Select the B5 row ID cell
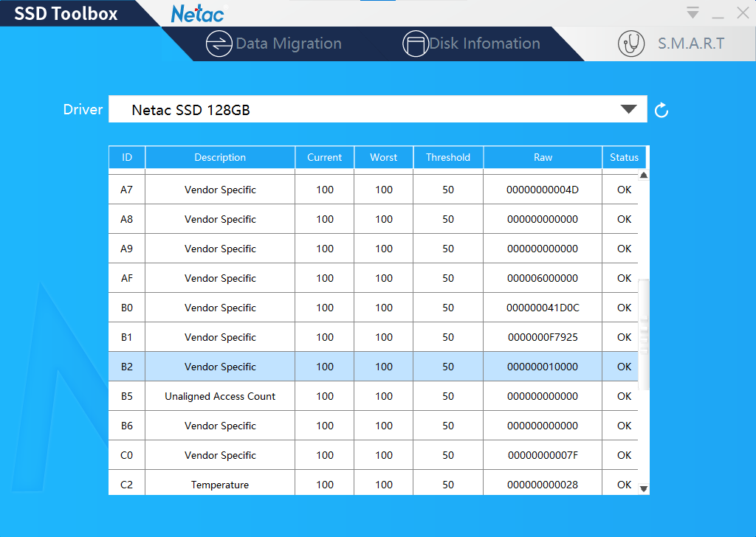 127,396
